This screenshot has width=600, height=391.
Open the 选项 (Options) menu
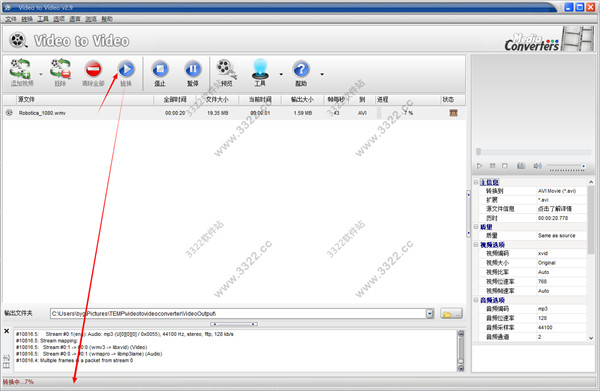click(59, 19)
